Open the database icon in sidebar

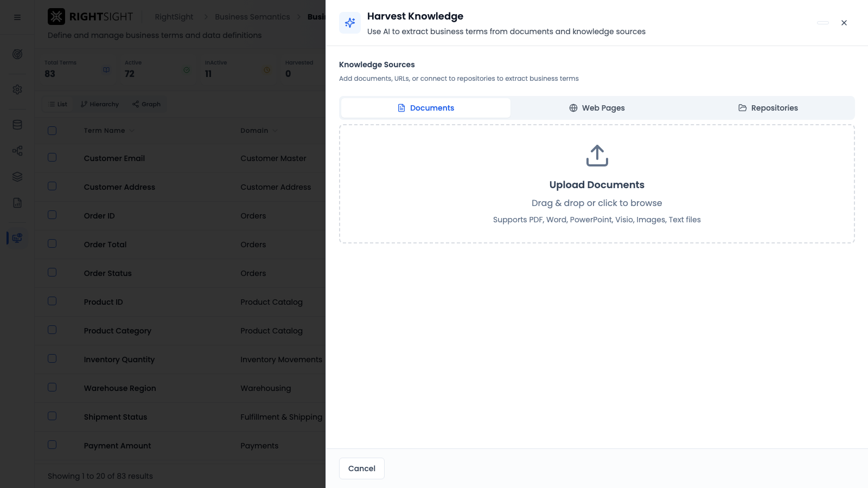pyautogui.click(x=17, y=125)
